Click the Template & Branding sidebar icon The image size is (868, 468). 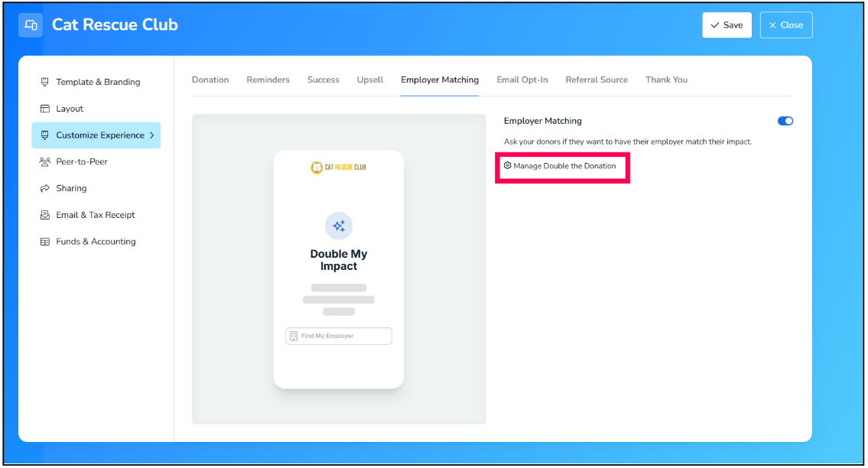(45, 82)
